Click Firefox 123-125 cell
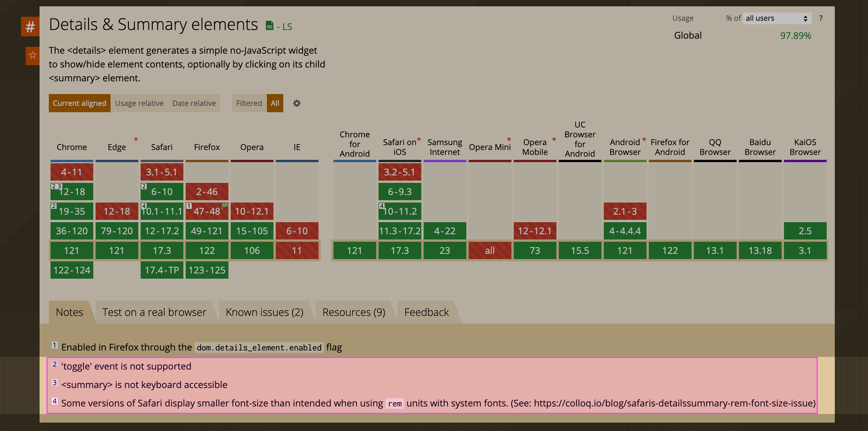868x431 pixels. 207,270
